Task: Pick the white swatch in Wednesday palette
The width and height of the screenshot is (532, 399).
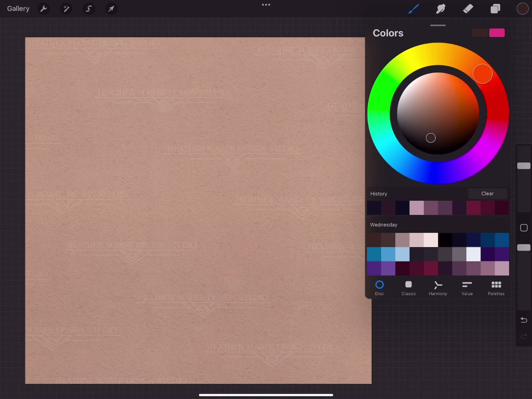Action: (x=473, y=254)
